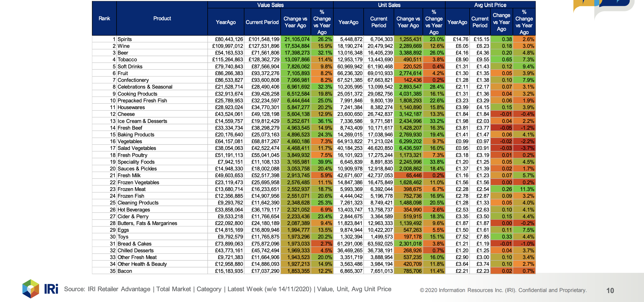Click Soft Drinks current units 61,190,468
The height and width of the screenshot is (302, 644).
[379, 66]
